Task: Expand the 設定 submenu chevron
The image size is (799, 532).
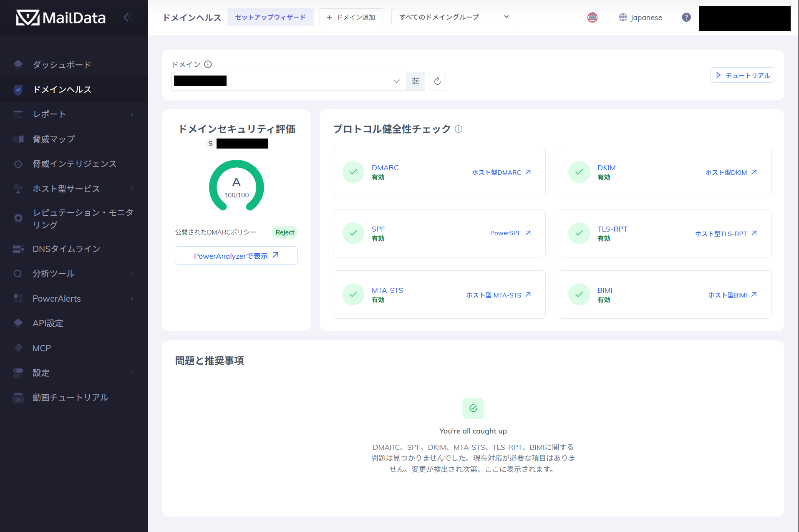Action: pos(132,373)
